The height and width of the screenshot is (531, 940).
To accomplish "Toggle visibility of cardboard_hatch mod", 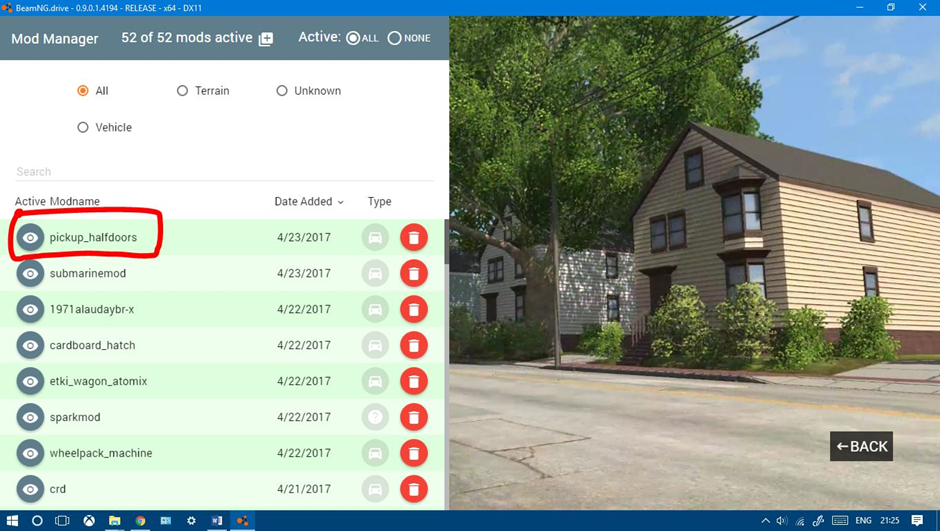I will [30, 345].
